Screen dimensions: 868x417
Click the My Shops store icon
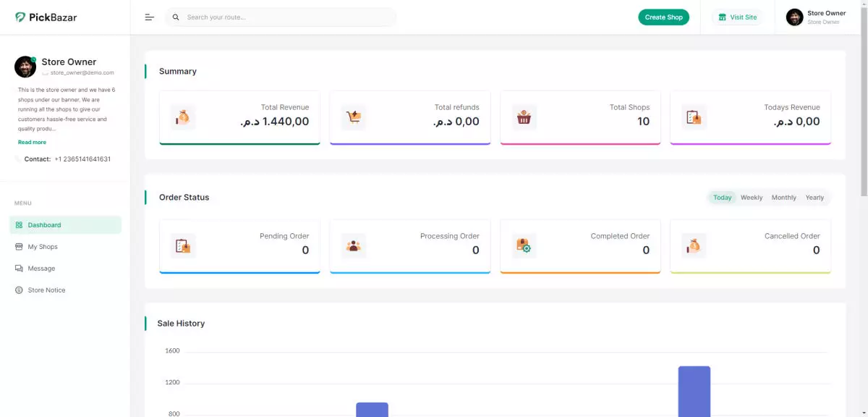point(20,247)
